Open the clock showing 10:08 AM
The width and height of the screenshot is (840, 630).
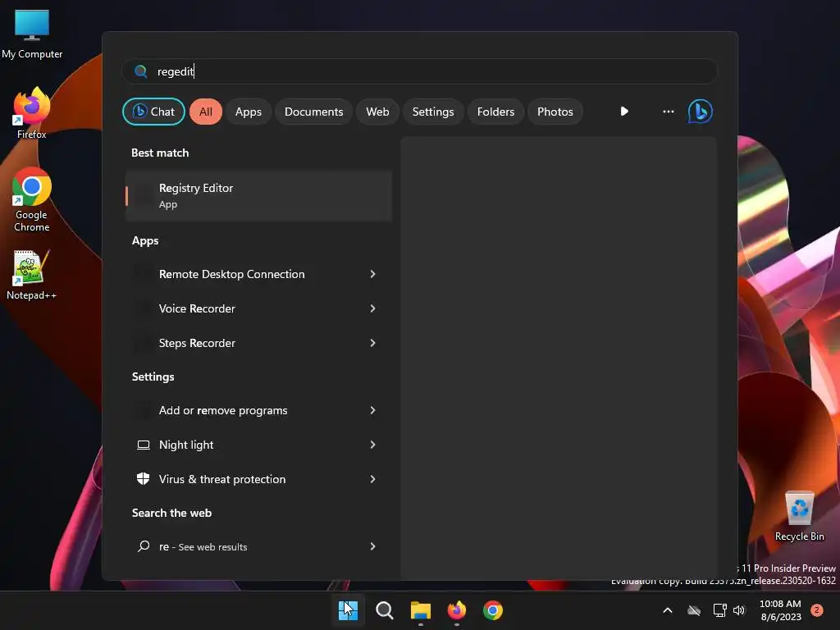(781, 610)
